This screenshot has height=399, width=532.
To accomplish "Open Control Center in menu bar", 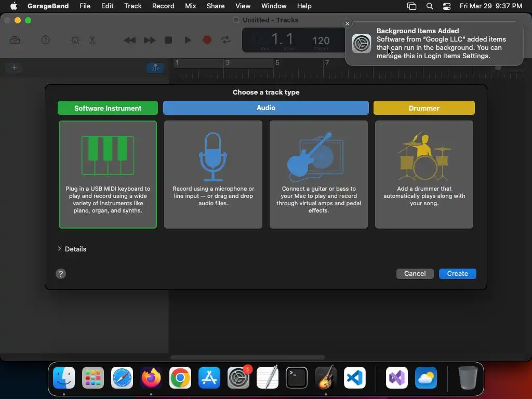I will (x=446, y=6).
